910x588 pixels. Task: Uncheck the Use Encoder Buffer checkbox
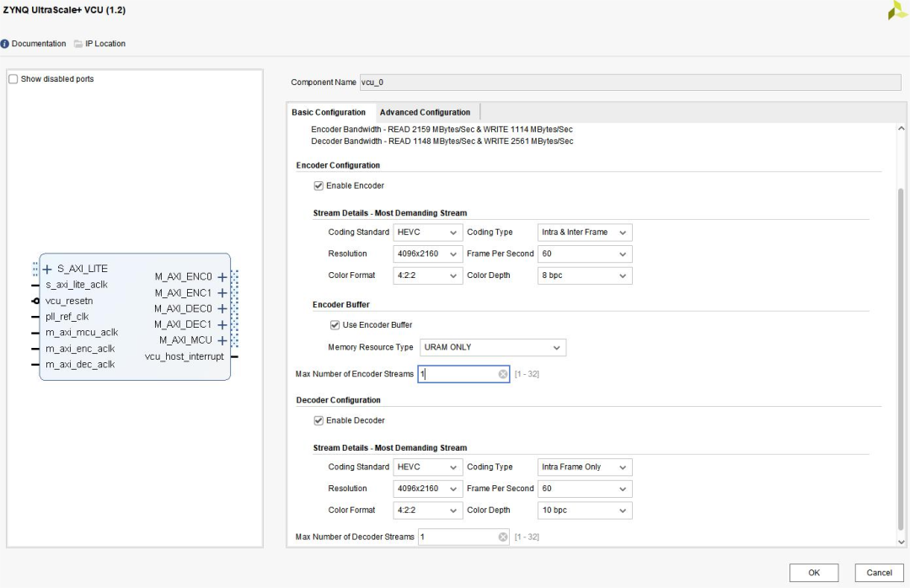(x=335, y=325)
